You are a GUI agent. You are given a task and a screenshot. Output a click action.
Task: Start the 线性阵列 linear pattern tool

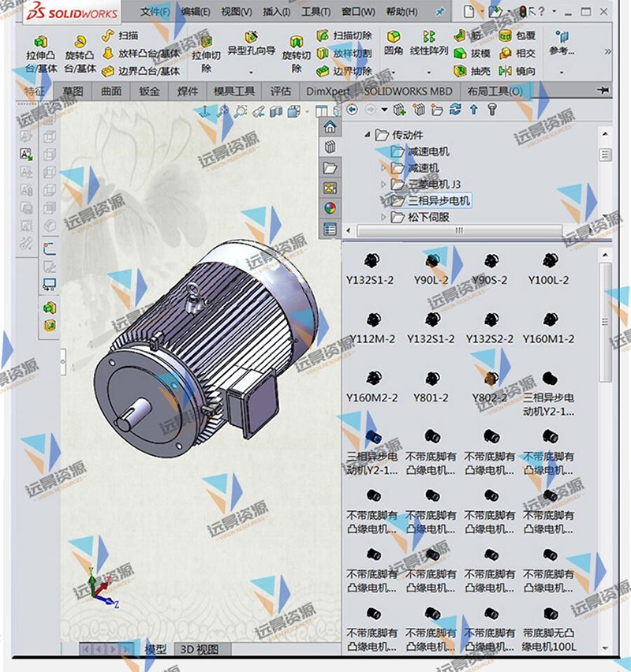(429, 43)
